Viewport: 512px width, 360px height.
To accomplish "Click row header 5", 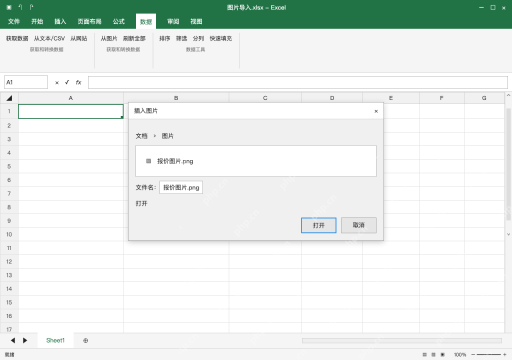I will coord(9,166).
